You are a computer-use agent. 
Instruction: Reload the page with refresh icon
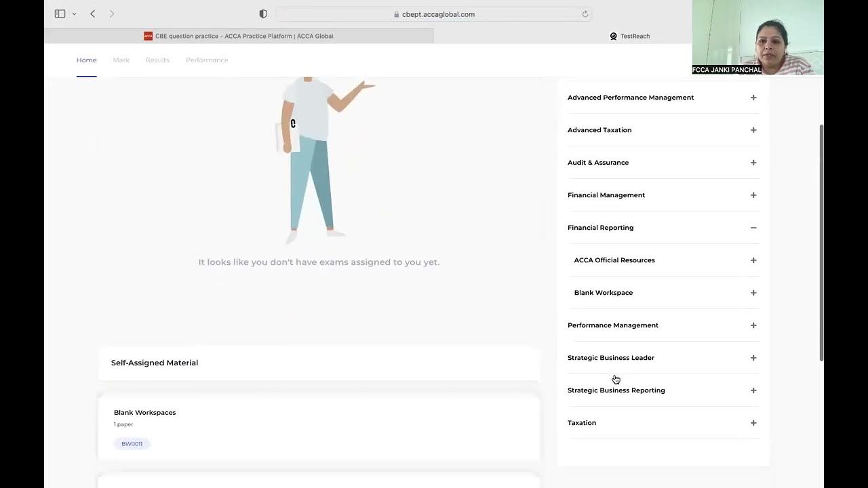(585, 14)
